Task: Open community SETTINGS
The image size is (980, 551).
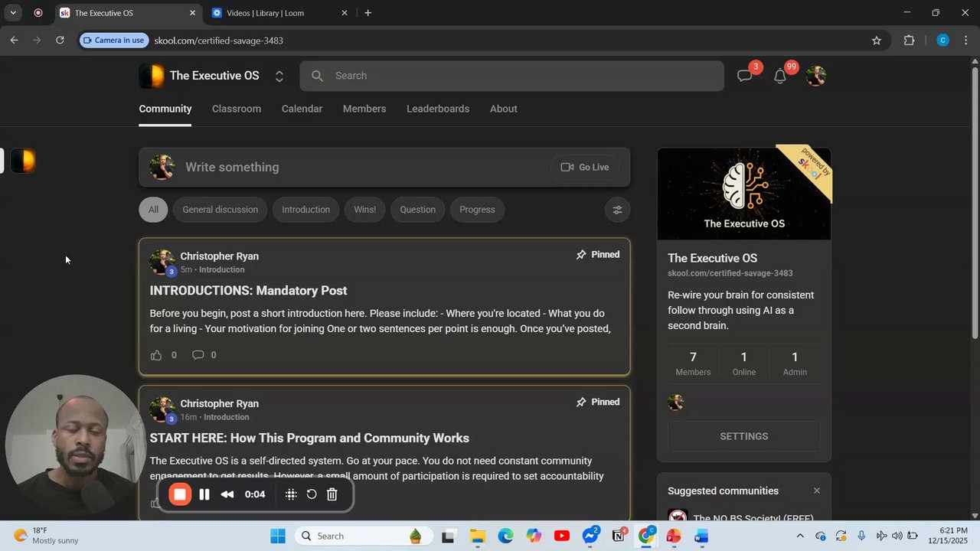Action: (743, 435)
